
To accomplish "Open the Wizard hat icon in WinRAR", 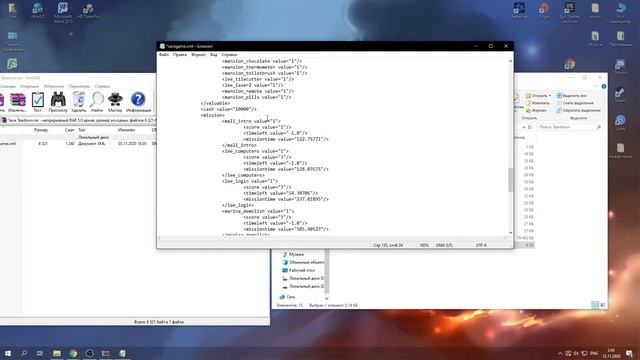I will click(x=115, y=100).
